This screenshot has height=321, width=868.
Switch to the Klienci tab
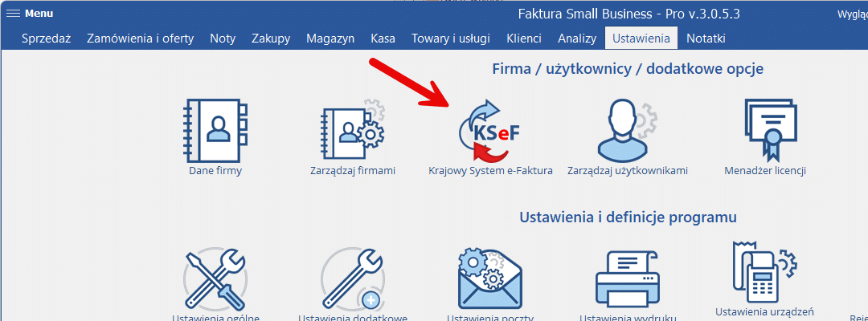(x=524, y=39)
